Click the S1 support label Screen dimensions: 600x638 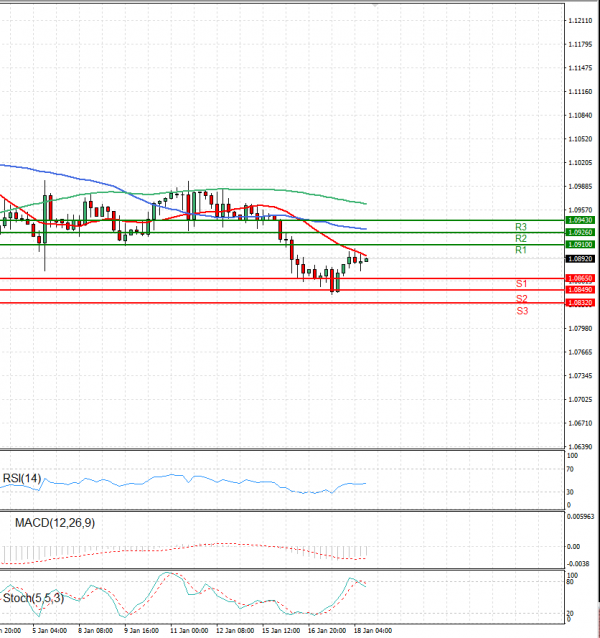[x=521, y=284]
